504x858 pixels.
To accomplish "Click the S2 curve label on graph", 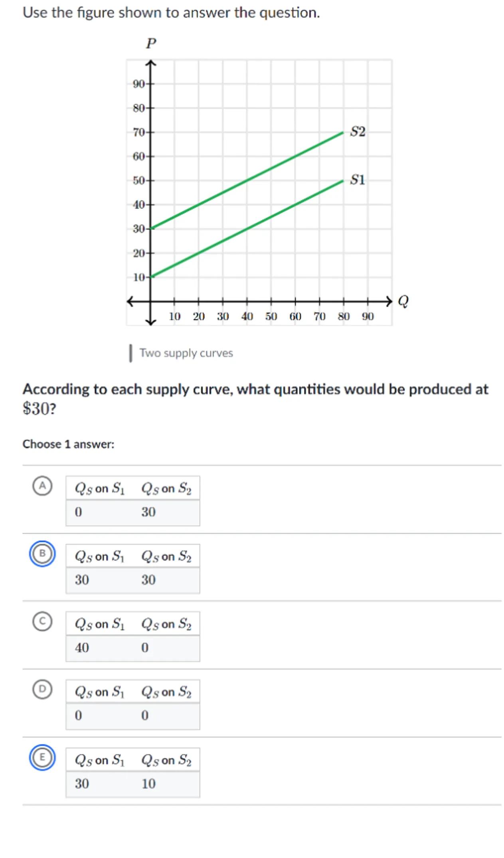I will [x=358, y=132].
